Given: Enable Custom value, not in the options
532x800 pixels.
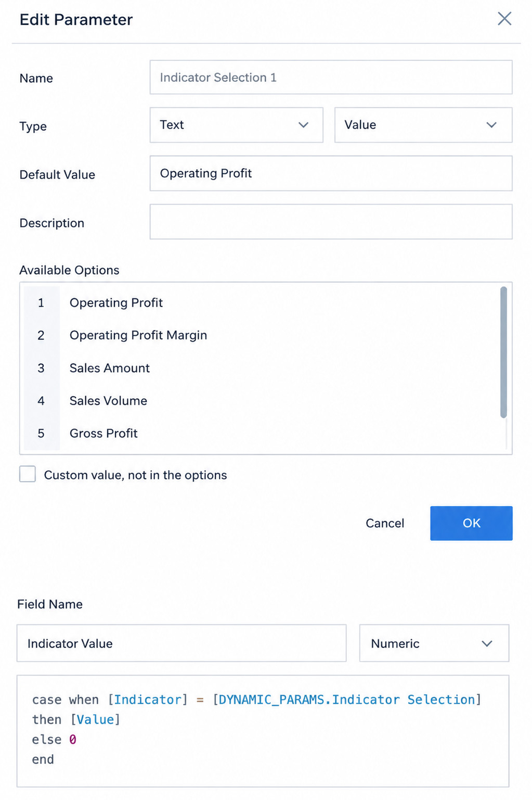Looking at the screenshot, I should (28, 474).
